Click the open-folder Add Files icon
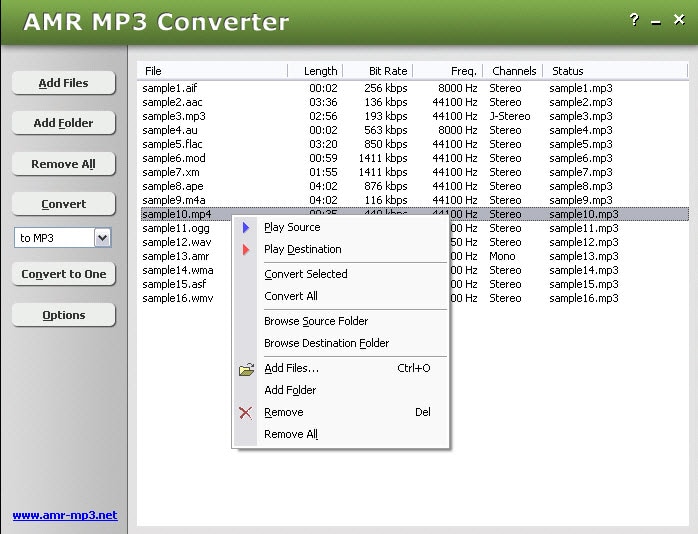 pos(246,369)
